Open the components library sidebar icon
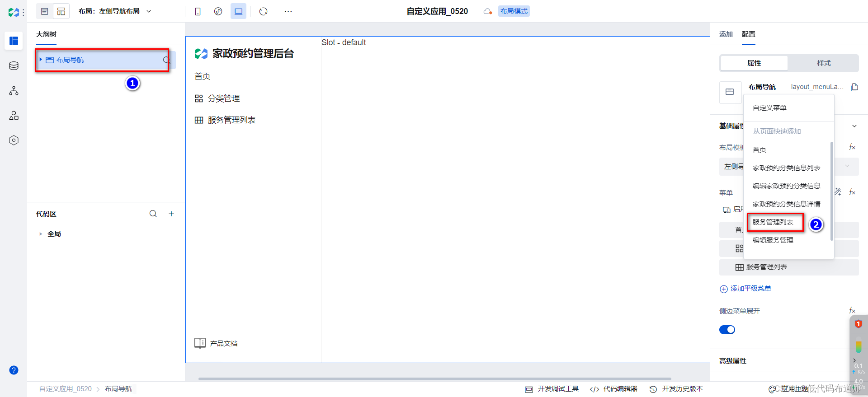The width and height of the screenshot is (868, 397). (x=14, y=116)
